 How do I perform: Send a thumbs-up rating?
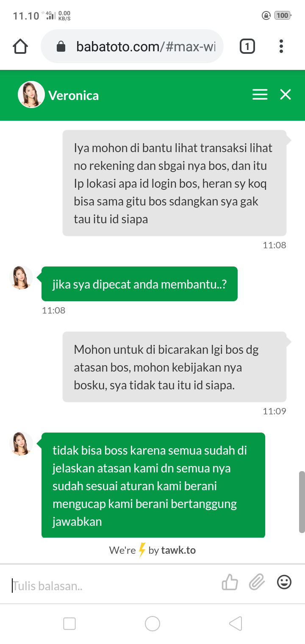pos(230,582)
